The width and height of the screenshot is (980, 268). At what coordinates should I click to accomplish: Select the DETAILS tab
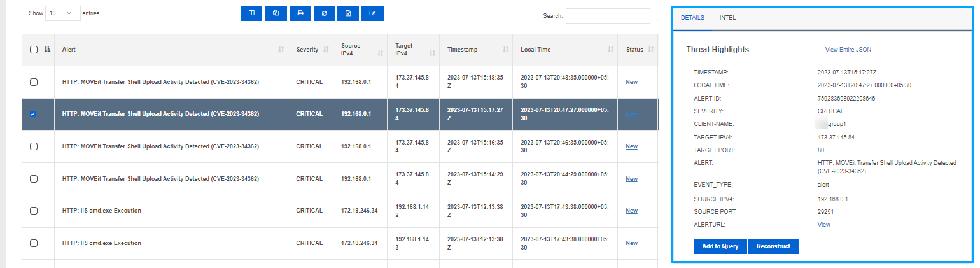click(x=692, y=18)
